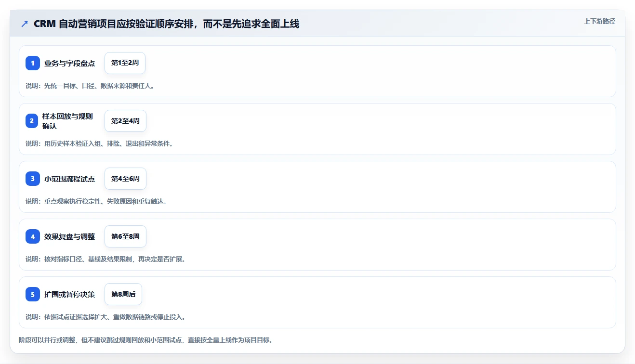Viewport: 635px width, 364px height.
Task: Click the description about 重点观察执行稳定性
Action: [x=96, y=201]
